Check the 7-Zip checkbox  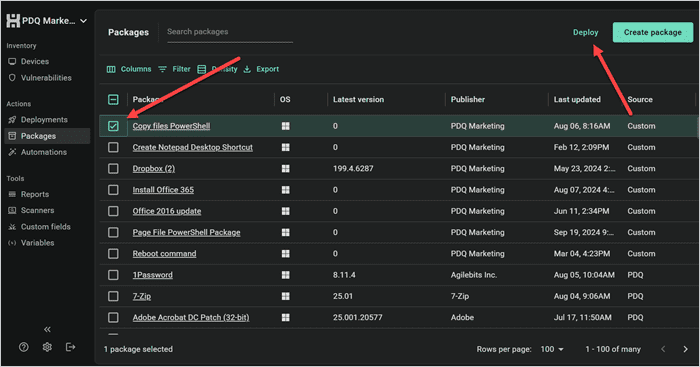113,296
